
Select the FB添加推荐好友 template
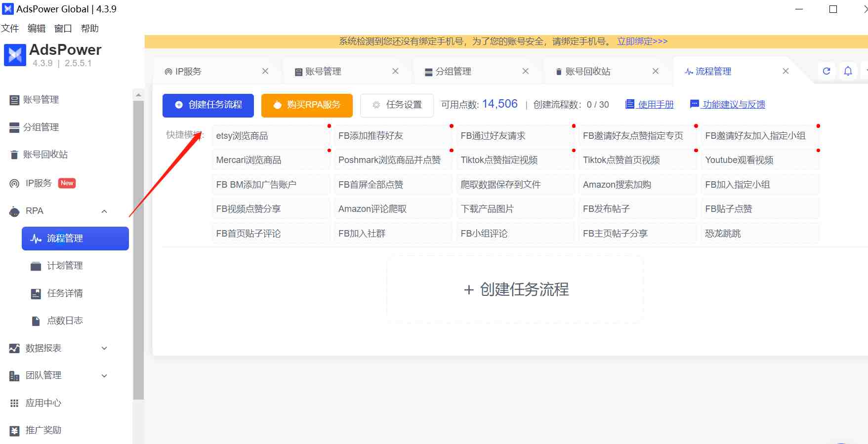pyautogui.click(x=393, y=136)
